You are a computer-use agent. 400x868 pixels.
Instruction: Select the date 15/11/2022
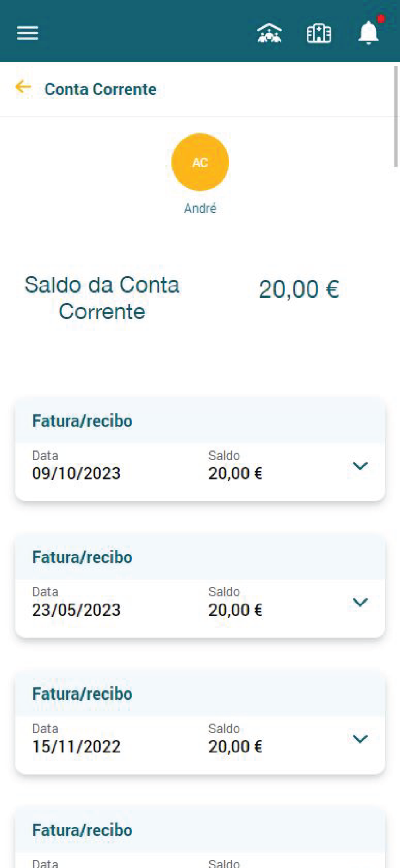click(76, 747)
